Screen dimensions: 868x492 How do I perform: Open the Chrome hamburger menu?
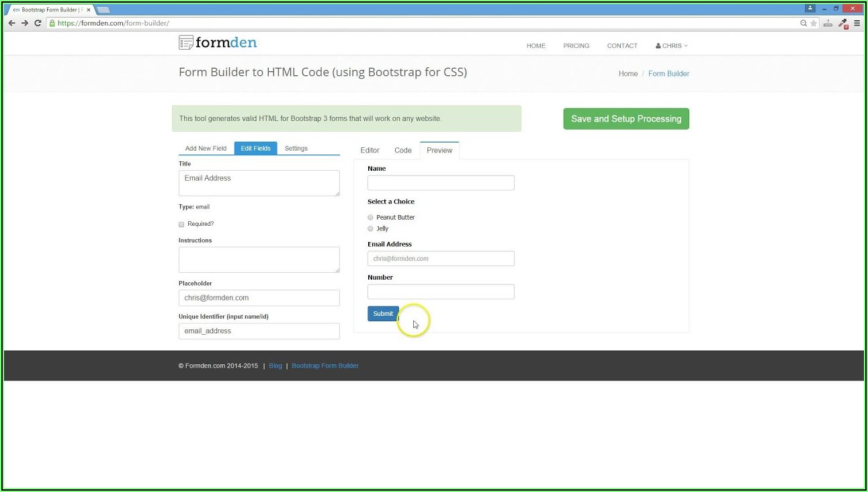pos(857,23)
